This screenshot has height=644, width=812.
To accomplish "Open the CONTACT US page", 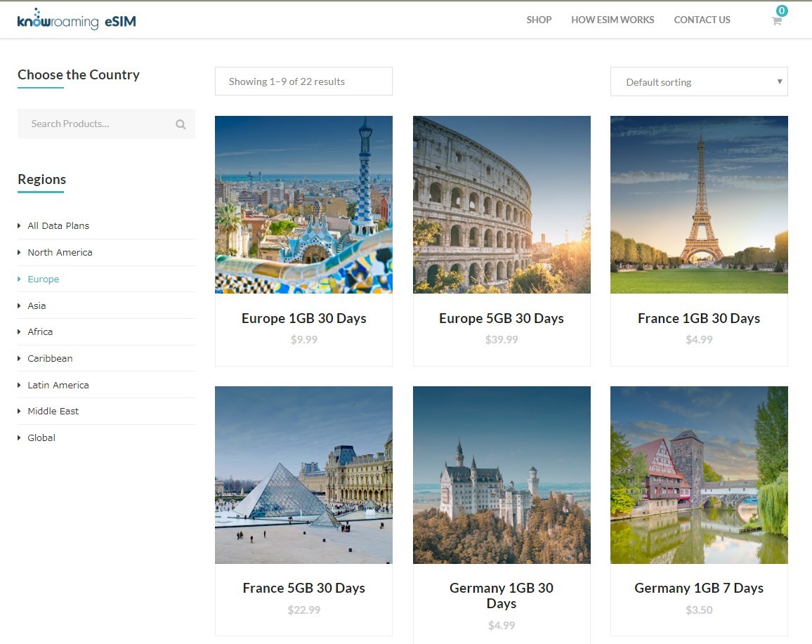I will (x=702, y=20).
